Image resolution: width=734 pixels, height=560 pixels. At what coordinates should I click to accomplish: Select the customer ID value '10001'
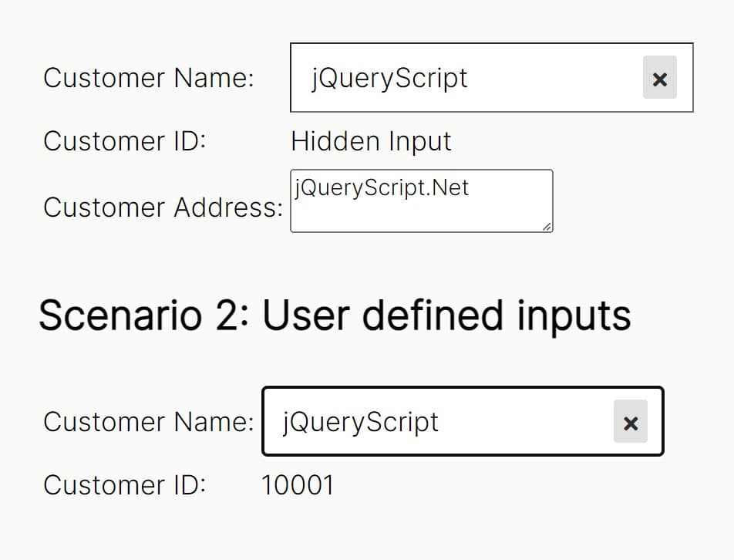pyautogui.click(x=298, y=484)
